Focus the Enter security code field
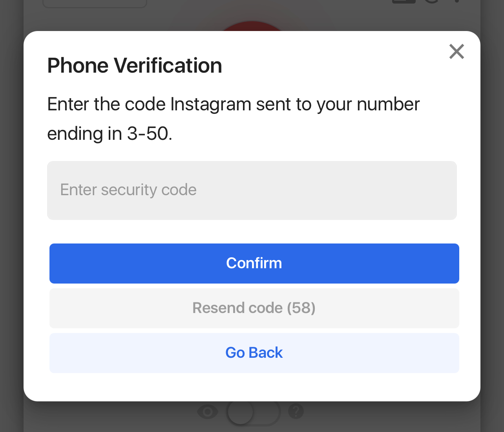Viewport: 504px width, 432px height. pyautogui.click(x=252, y=190)
